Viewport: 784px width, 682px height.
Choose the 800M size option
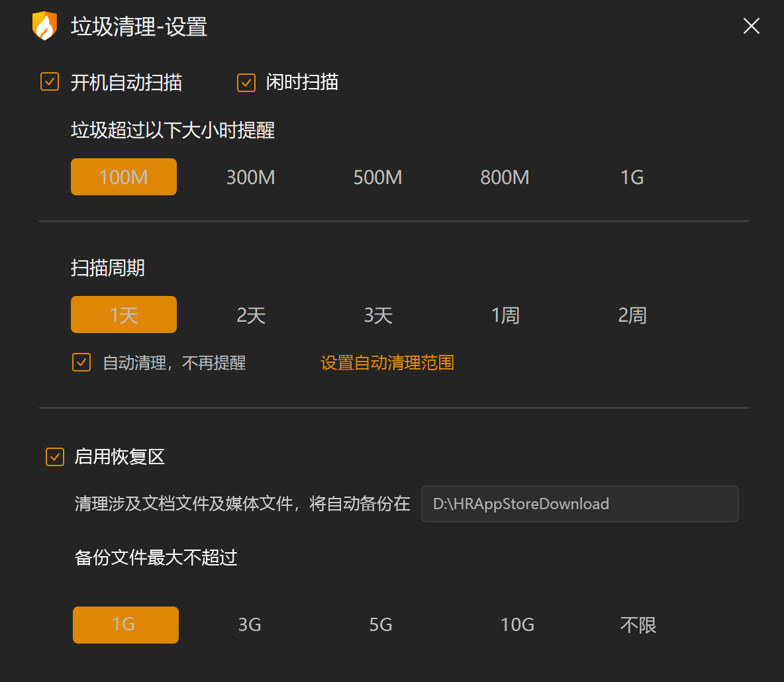[505, 177]
